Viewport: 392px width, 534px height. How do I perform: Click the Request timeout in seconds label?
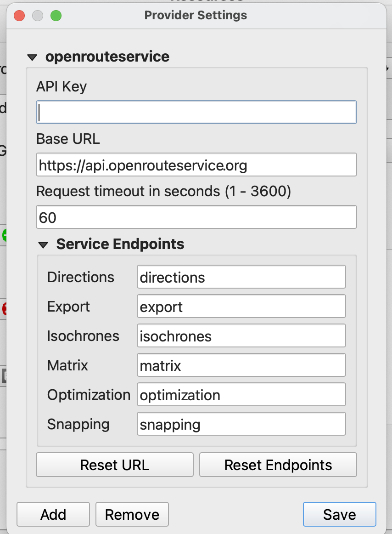[x=164, y=191]
